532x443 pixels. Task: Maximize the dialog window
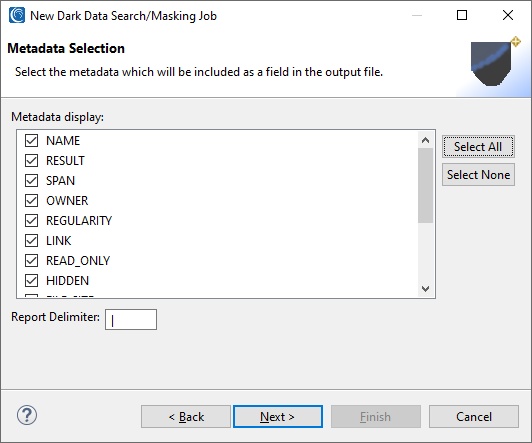462,15
